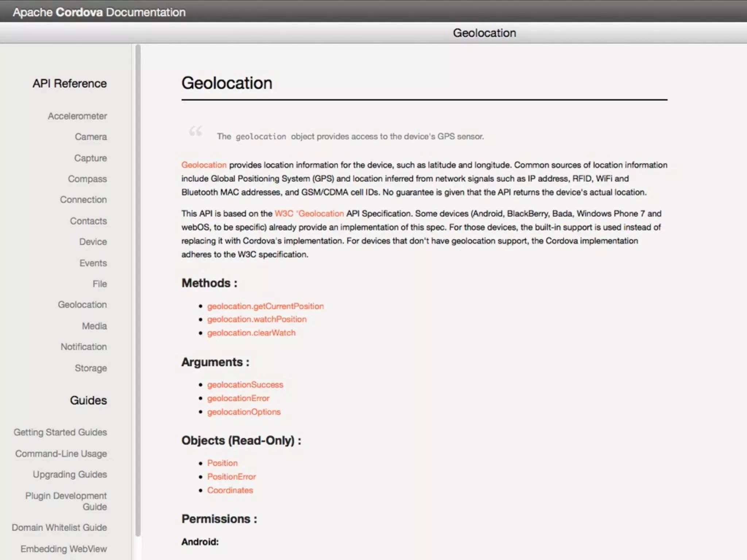Click the geolocation.getCurrentPosition link
747x560 pixels.
265,306
